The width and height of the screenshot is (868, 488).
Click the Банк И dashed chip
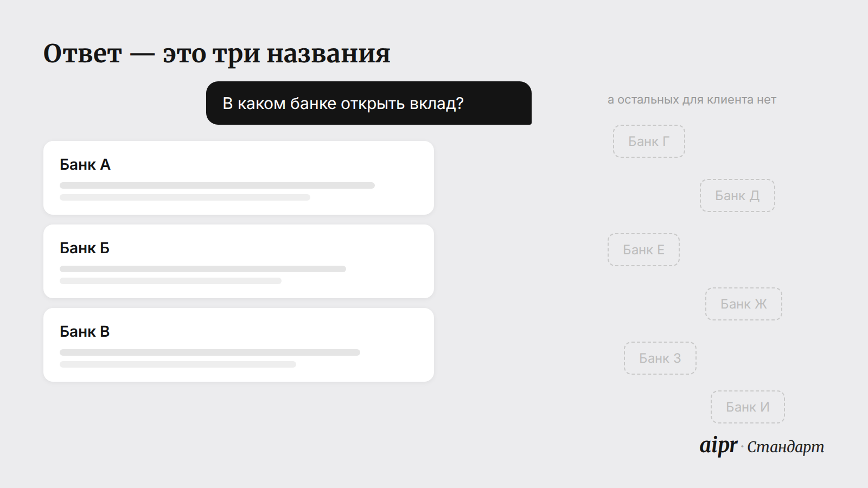click(748, 407)
